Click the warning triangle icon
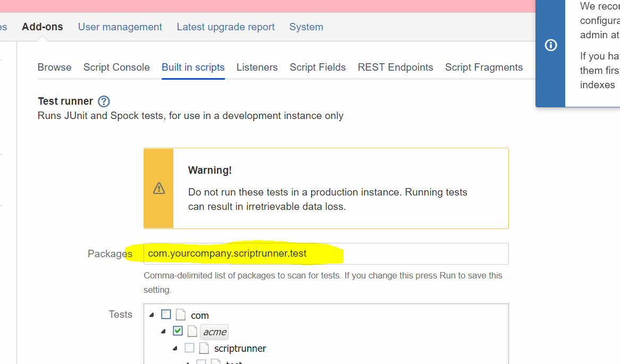The width and height of the screenshot is (620, 364). point(158,188)
